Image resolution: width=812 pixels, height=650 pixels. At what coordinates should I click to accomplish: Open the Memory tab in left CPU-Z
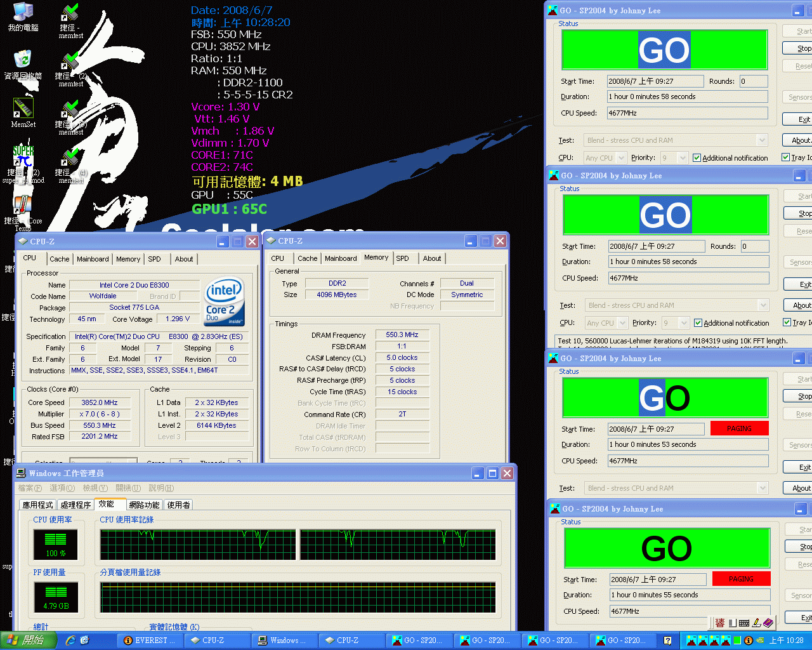[x=128, y=259]
